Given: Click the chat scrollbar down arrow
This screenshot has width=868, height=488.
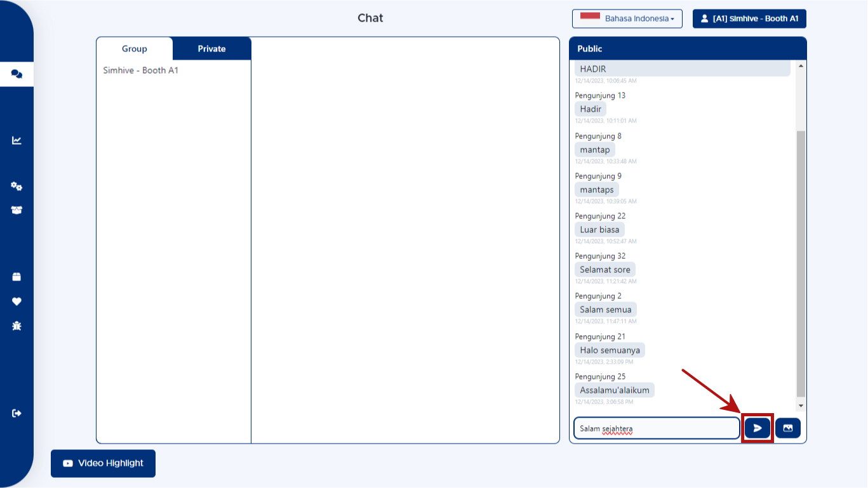Looking at the screenshot, I should pos(800,406).
